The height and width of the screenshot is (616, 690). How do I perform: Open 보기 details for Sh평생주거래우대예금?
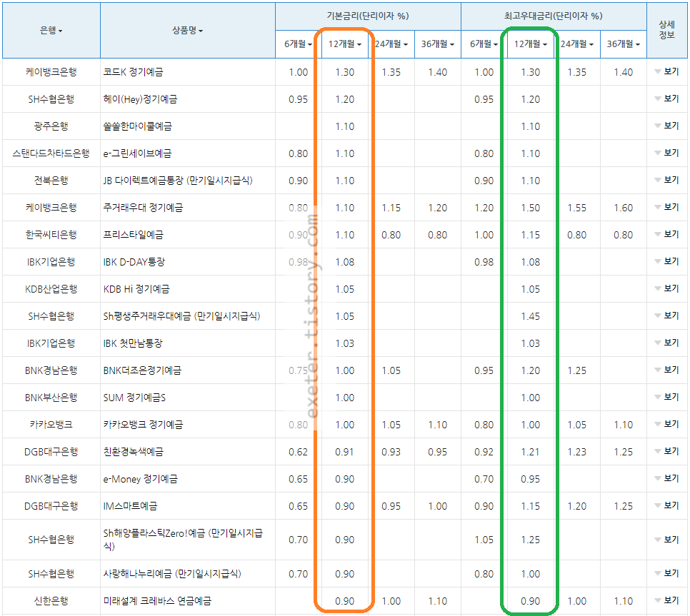coord(666,315)
